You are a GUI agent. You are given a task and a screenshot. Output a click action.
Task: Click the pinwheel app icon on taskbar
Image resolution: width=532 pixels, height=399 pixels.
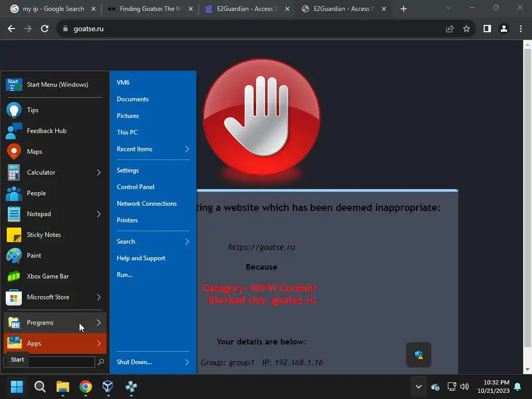click(131, 387)
